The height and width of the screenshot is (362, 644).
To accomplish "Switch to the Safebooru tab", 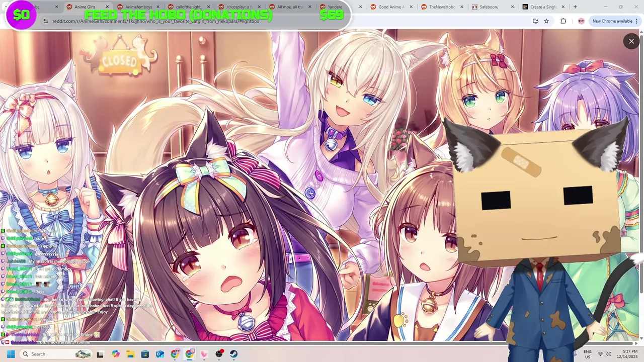I will click(x=492, y=7).
